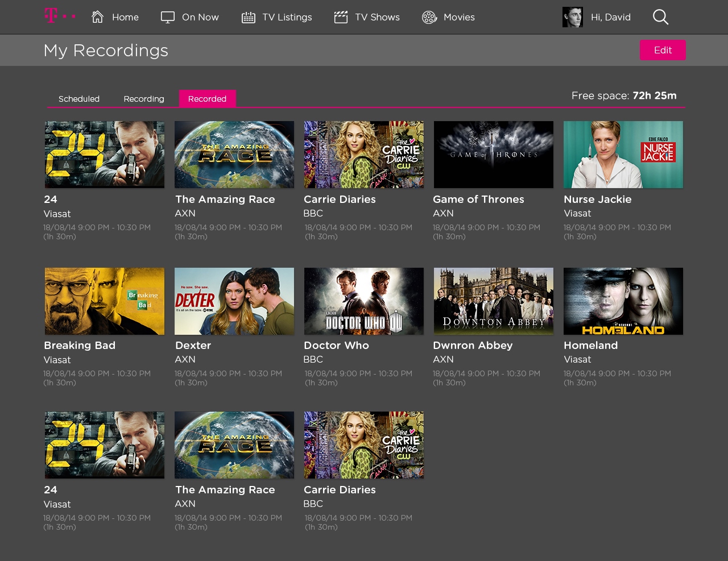Click the Home house icon
This screenshot has width=728, height=561.
(98, 17)
